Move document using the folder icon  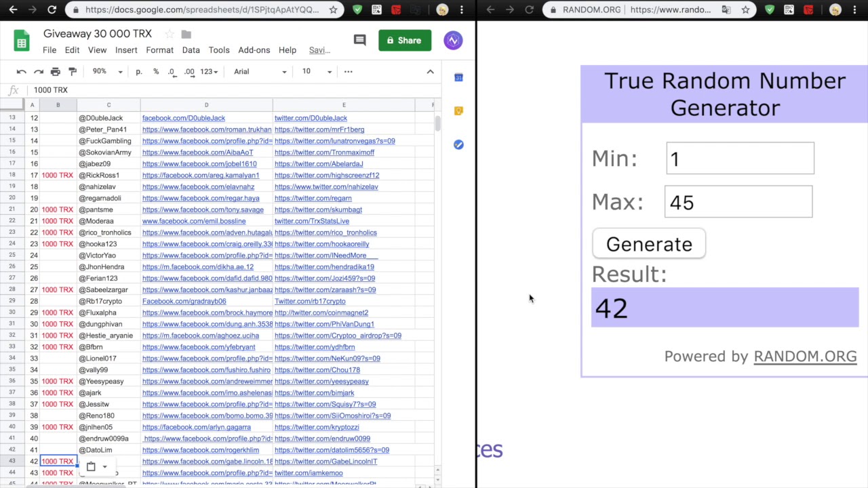tap(186, 34)
